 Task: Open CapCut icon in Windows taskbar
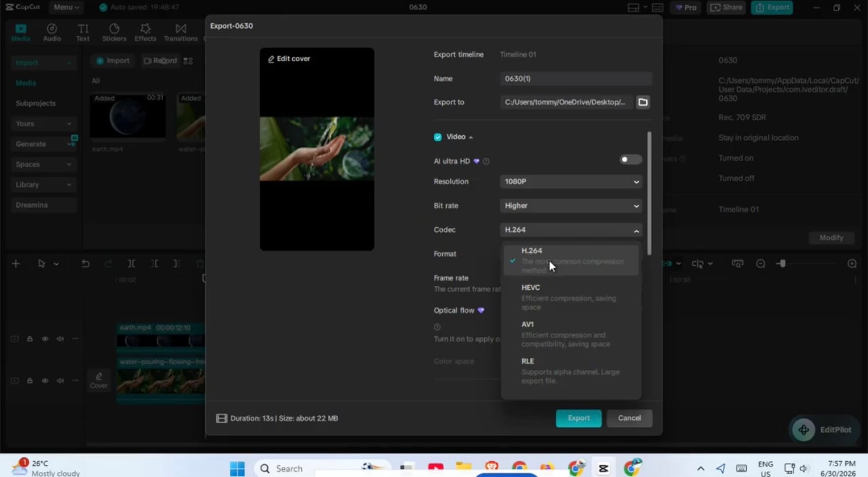click(603, 468)
